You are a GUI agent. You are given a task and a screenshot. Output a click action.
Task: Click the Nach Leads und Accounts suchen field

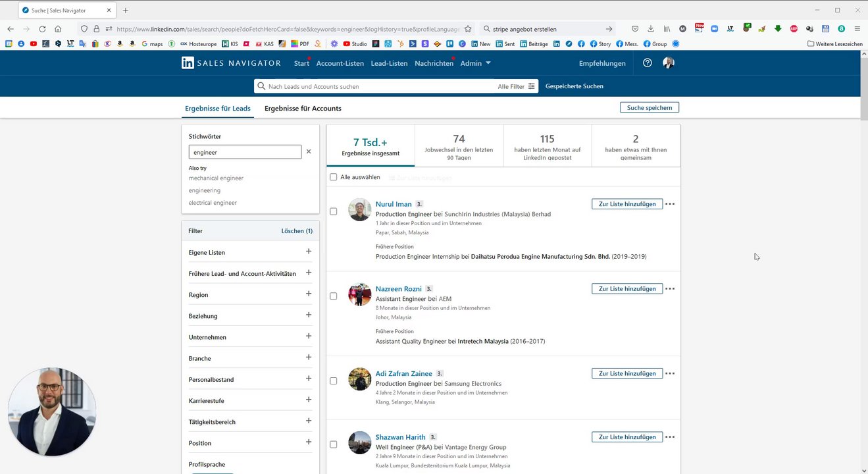point(375,86)
